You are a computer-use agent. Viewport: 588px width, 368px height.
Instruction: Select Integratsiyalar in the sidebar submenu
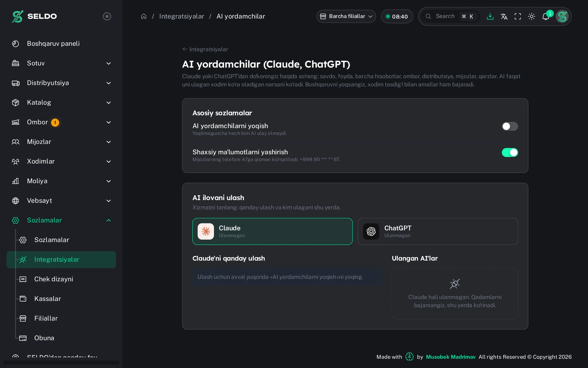(61, 260)
